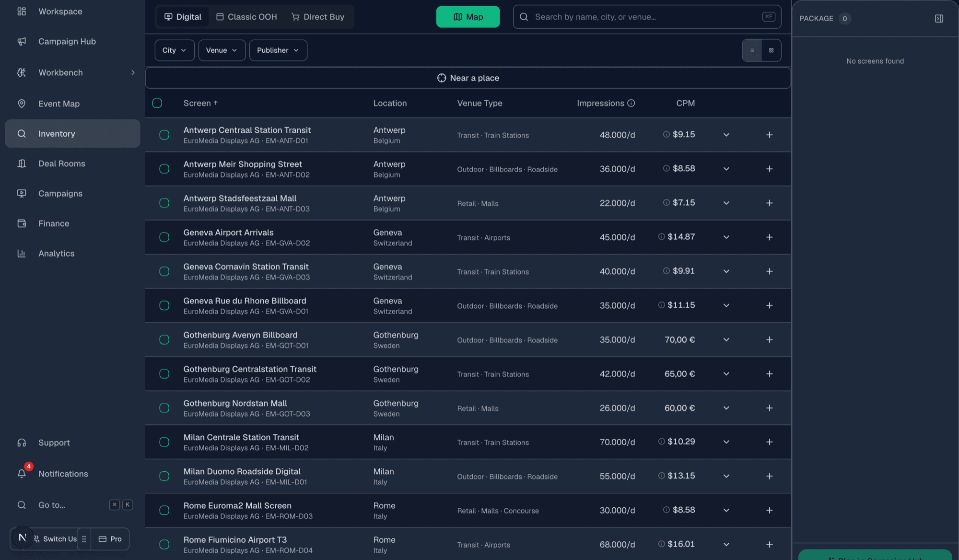Select Geneva Rue du Rhone Billboard checkbox
Image resolution: width=959 pixels, height=560 pixels.
164,305
